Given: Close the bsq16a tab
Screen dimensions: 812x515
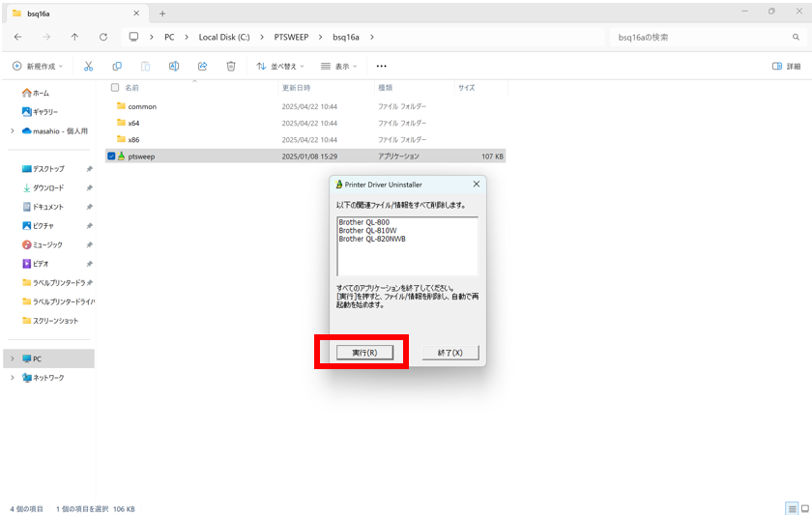Looking at the screenshot, I should [x=136, y=14].
